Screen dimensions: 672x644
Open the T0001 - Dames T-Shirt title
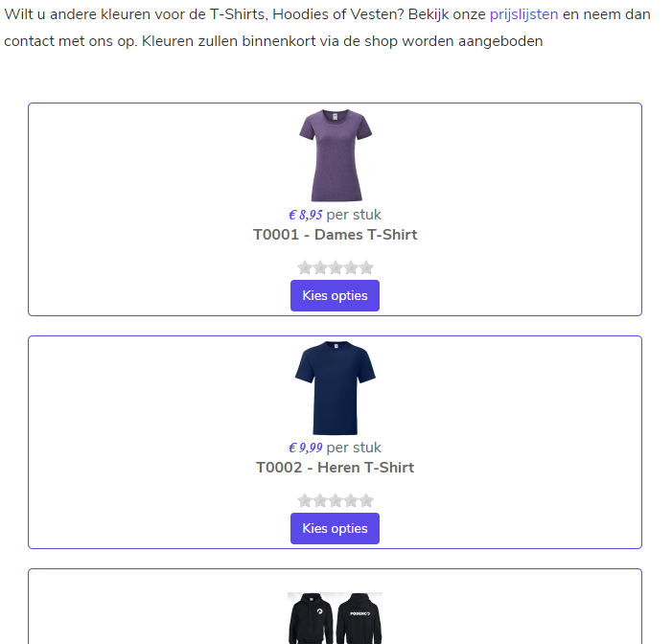[335, 235]
